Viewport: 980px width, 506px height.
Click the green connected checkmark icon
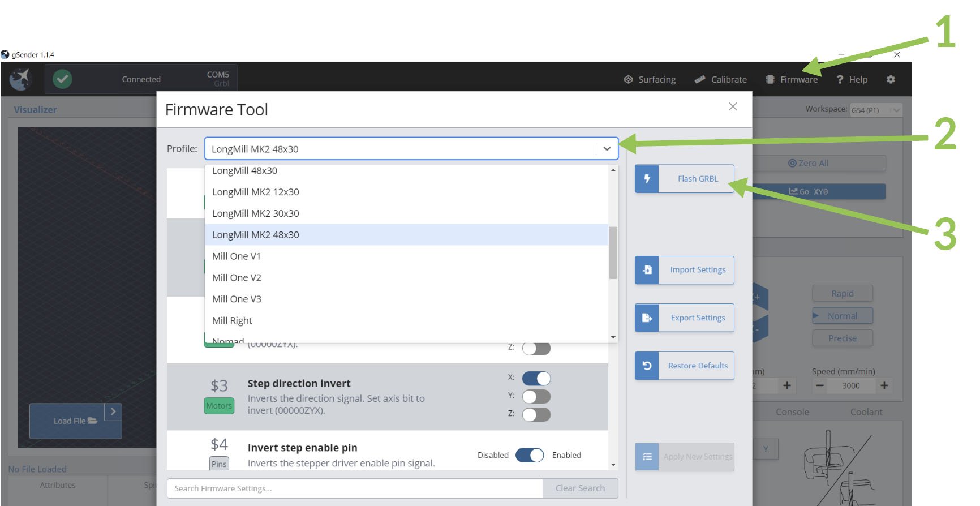point(62,79)
